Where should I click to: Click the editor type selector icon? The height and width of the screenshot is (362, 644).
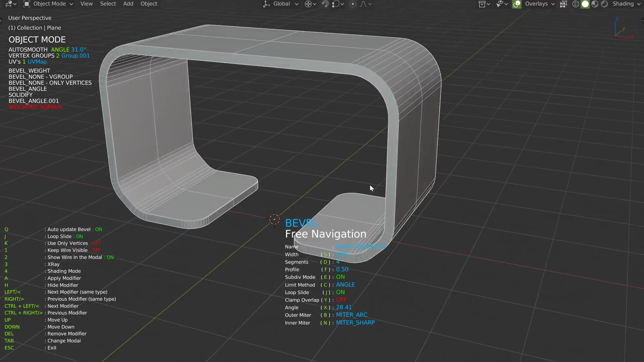coord(9,4)
